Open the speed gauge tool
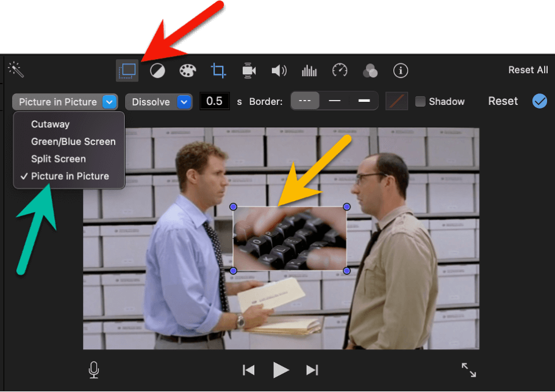This screenshot has width=555, height=392. [x=340, y=70]
